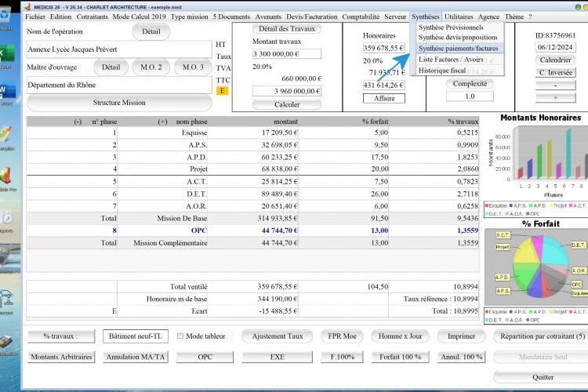Image resolution: width=588 pixels, height=392 pixels.
Task: Open the Devis/Facturation menu
Action: click(311, 17)
